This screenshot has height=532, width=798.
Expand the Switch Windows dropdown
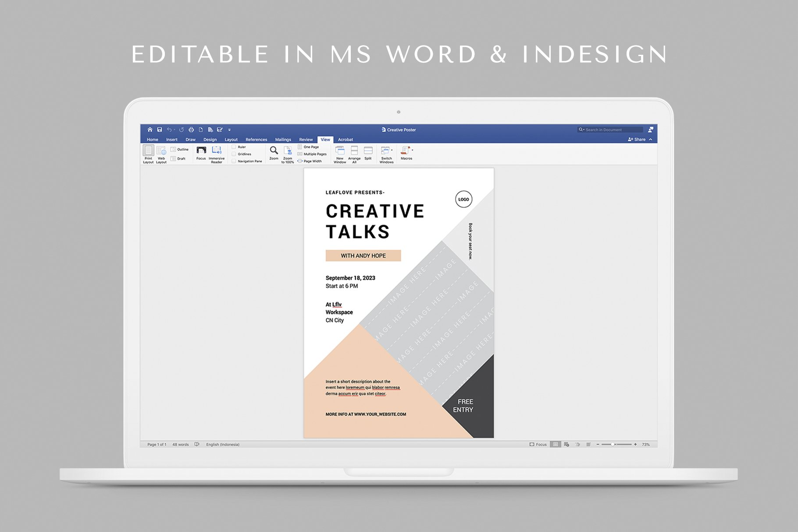pos(392,150)
